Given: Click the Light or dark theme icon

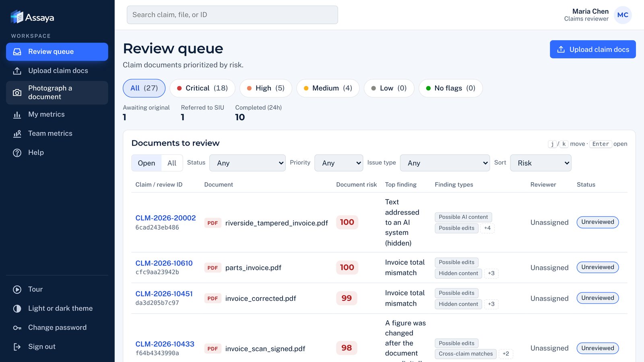Looking at the screenshot, I should (17, 309).
